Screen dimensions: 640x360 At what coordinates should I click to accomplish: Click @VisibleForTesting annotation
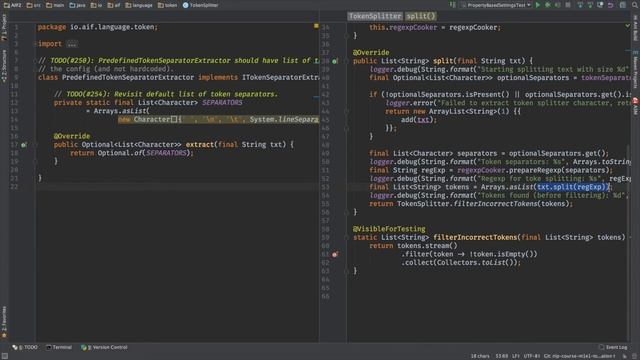pos(389,229)
